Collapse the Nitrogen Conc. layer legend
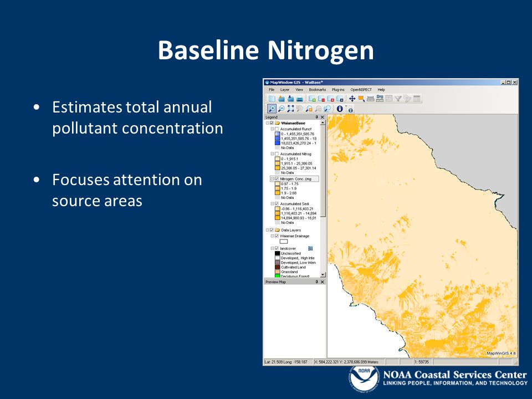 [272, 179]
